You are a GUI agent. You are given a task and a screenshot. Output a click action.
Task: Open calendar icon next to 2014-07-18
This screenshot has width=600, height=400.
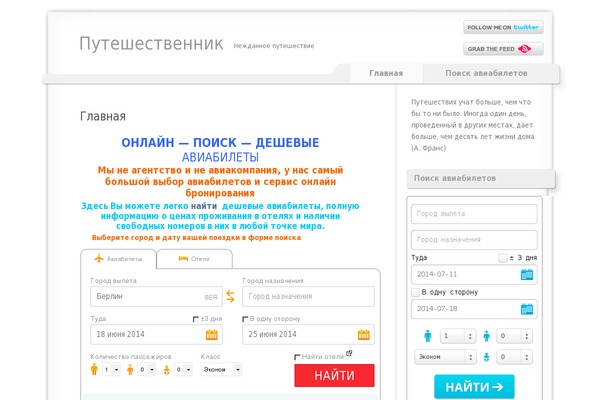527,309
